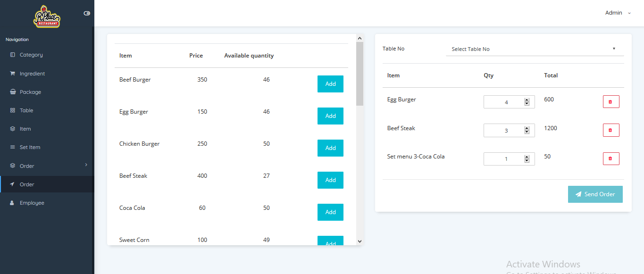
Task: Expand the Order submenu with chevron
Action: point(86,165)
